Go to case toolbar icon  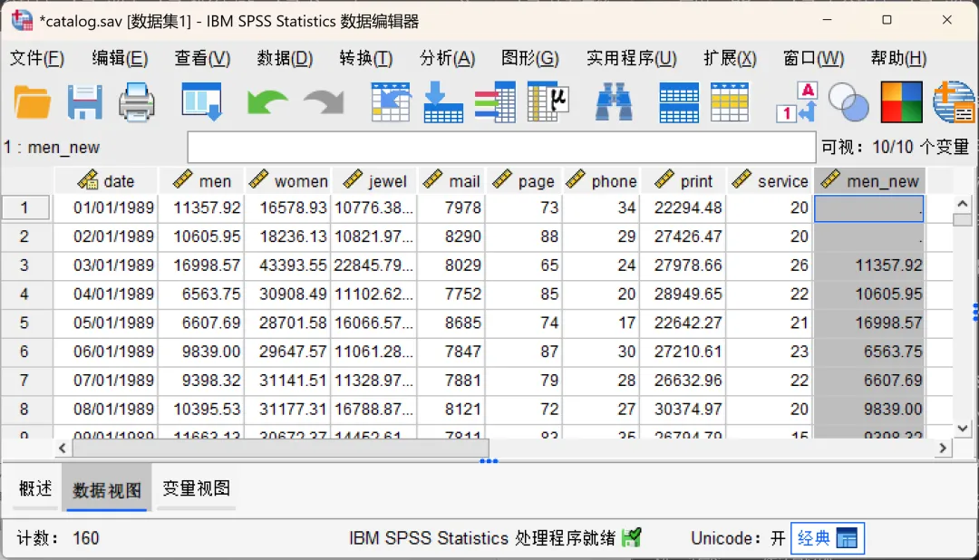point(391,101)
